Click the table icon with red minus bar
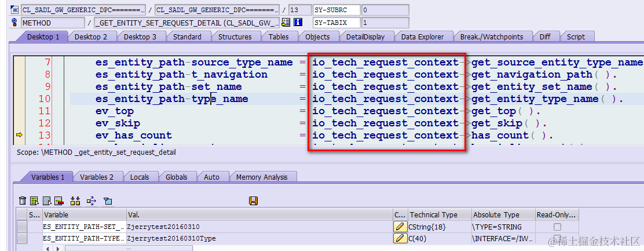644x251 pixels. click(x=58, y=201)
